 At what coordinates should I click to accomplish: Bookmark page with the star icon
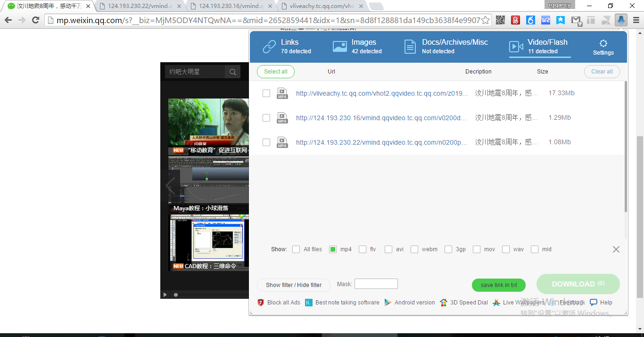pos(485,20)
